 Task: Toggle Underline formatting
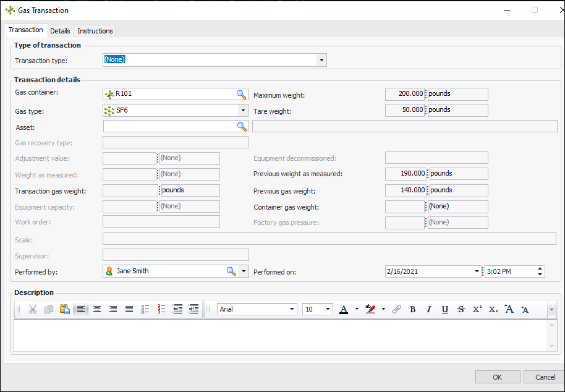tap(444, 309)
